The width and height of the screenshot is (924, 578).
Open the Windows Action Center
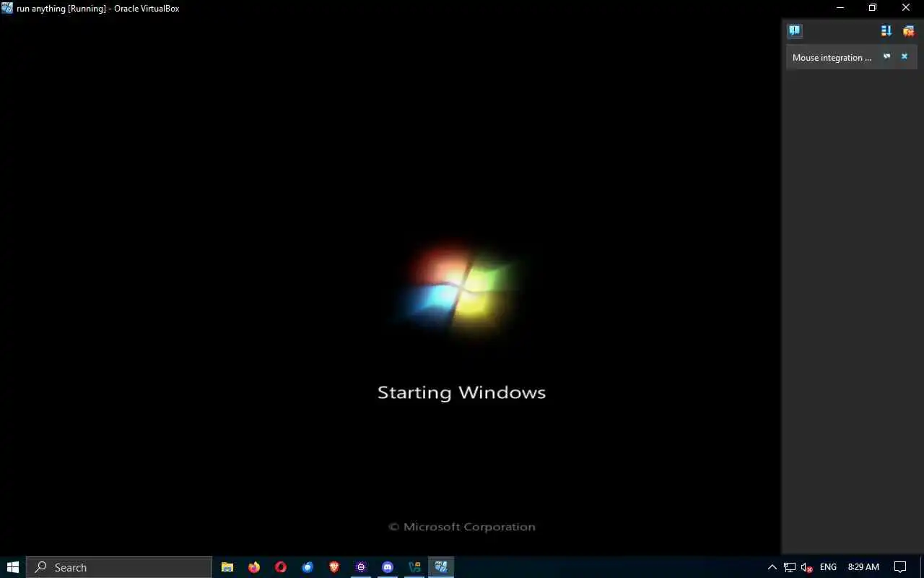[x=900, y=567]
